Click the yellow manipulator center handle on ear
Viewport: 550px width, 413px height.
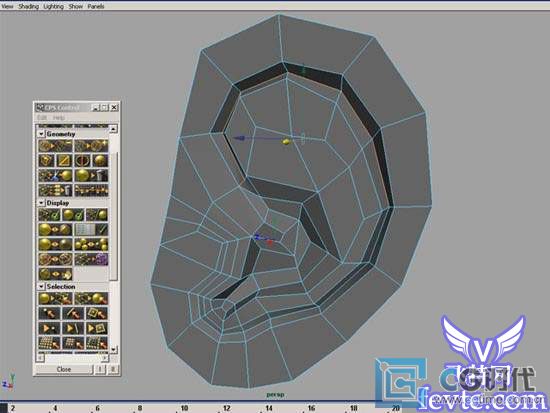coord(287,142)
